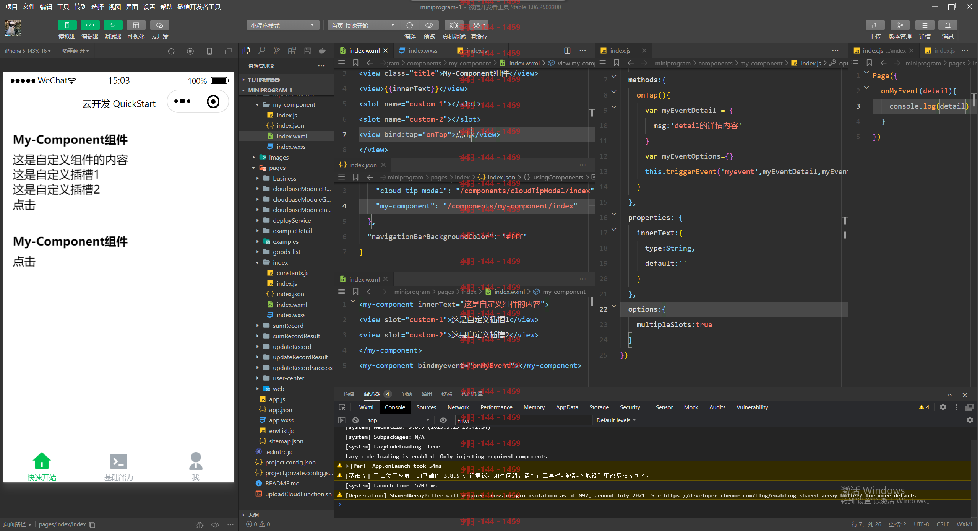Image resolution: width=980 pixels, height=531 pixels.
Task: Toggle the editor panel button
Action: pos(90,25)
